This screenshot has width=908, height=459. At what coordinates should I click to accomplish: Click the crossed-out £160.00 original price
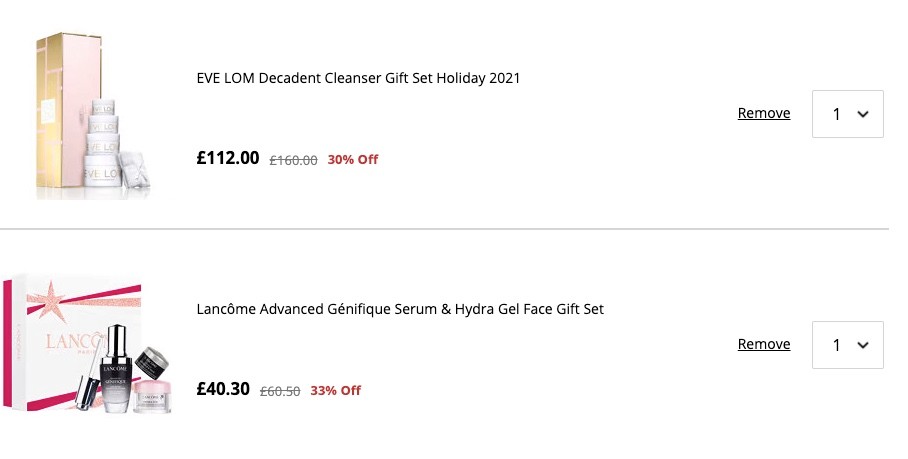pyautogui.click(x=294, y=160)
